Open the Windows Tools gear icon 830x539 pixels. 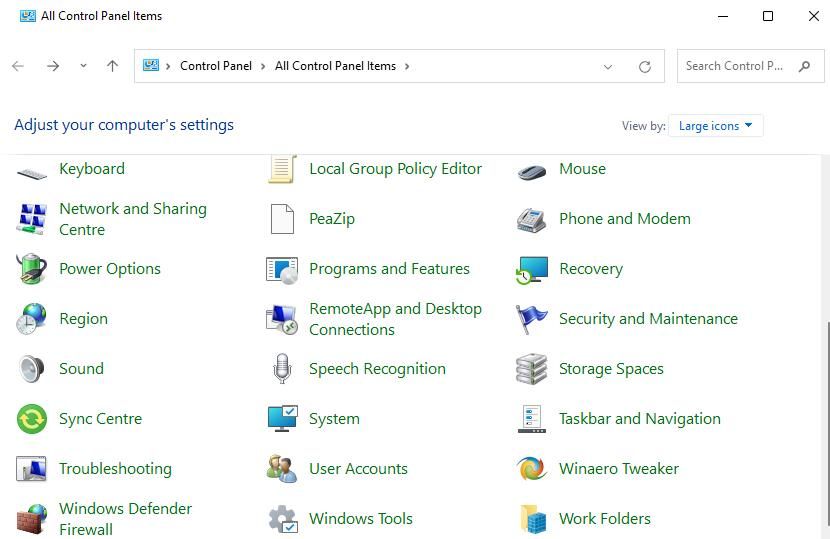(x=283, y=519)
